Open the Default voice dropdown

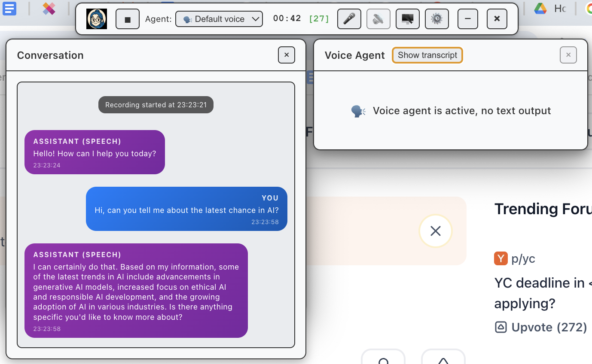tap(219, 18)
